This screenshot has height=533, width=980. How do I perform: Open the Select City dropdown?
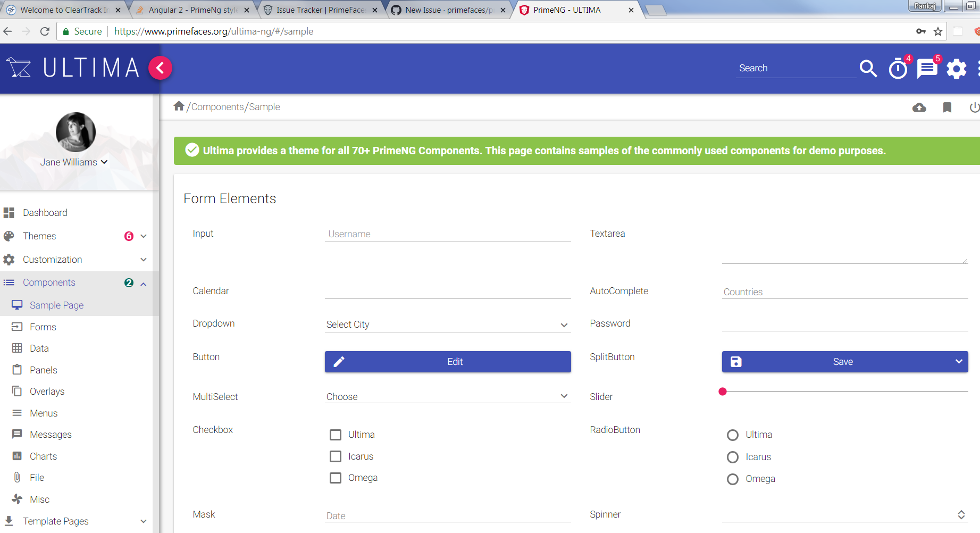point(447,324)
